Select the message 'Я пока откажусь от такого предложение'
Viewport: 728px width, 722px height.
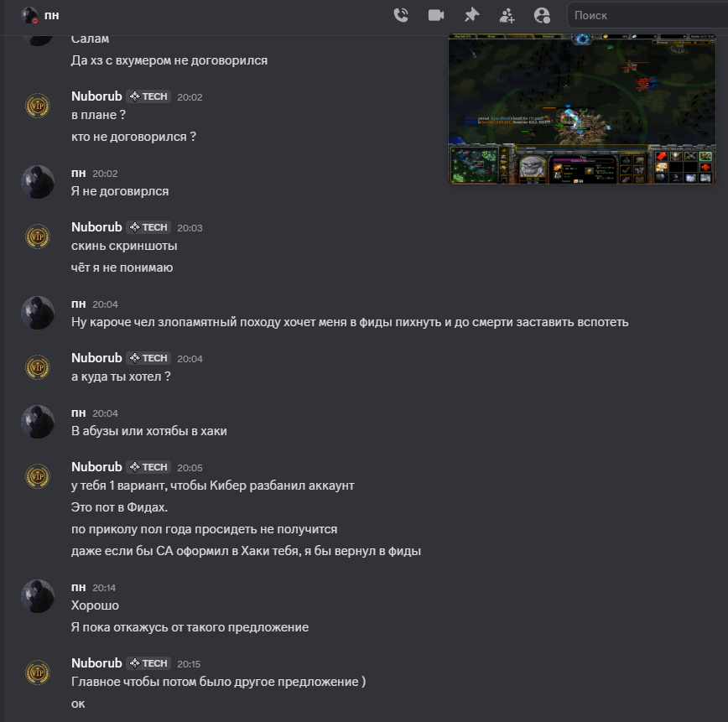[190, 627]
